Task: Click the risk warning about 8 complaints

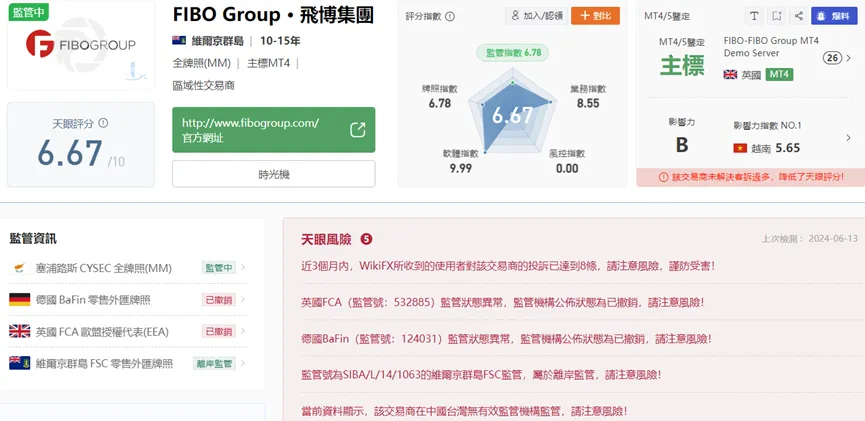Action: (508, 265)
